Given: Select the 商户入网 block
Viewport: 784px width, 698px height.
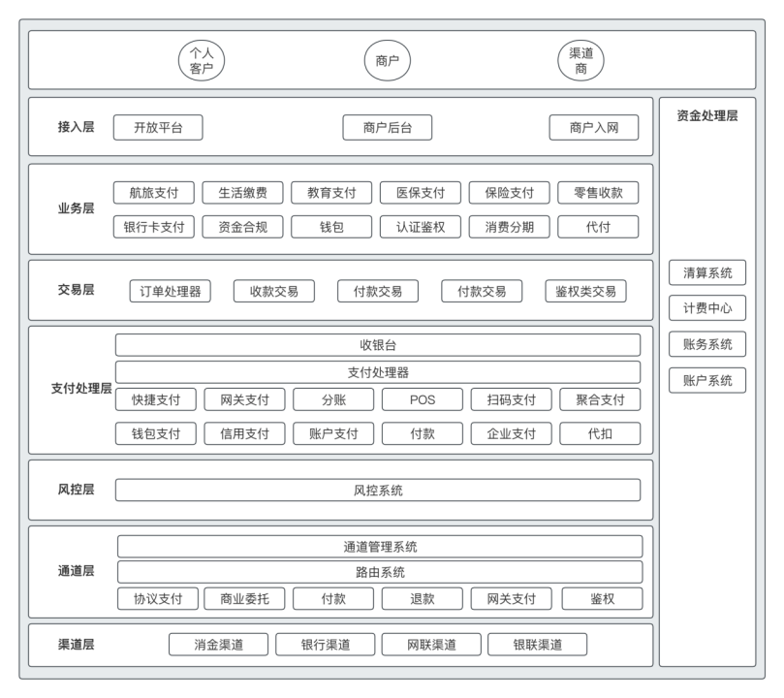Looking at the screenshot, I should tap(594, 127).
